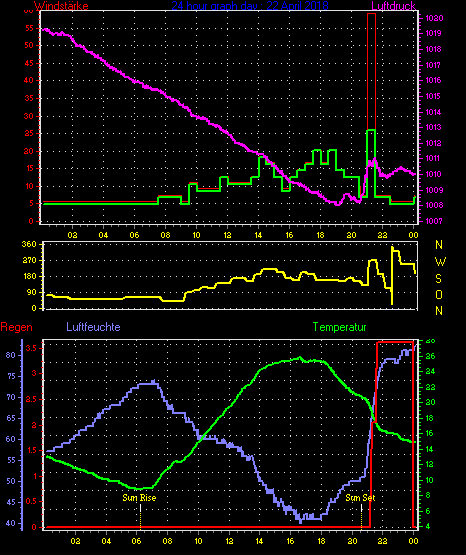Image resolution: width=466 pixels, height=555 pixels.
Task: Click compass letter S beside direction graph
Action: pos(439,279)
